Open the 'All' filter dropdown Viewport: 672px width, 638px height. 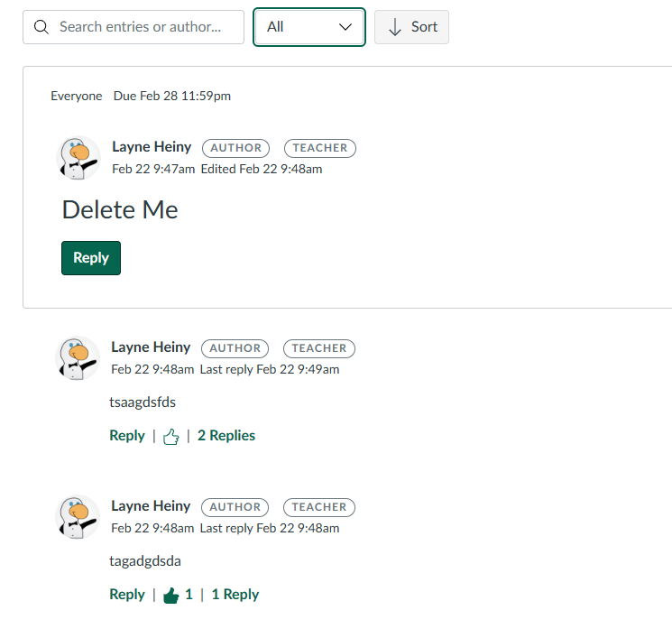tap(309, 27)
